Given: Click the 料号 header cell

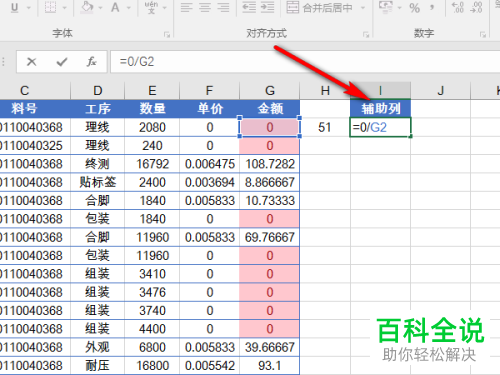Looking at the screenshot, I should point(35,109).
